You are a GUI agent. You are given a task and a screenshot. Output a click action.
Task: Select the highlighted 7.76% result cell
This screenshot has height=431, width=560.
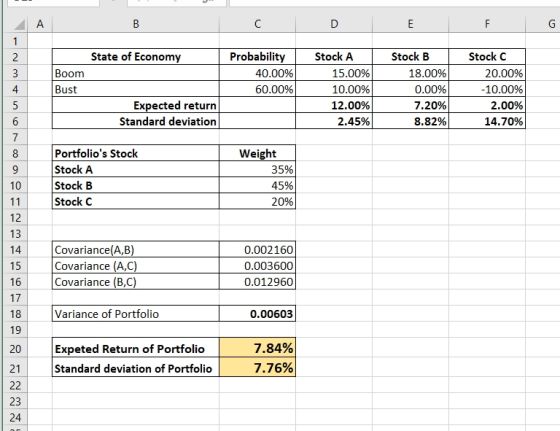(x=258, y=367)
